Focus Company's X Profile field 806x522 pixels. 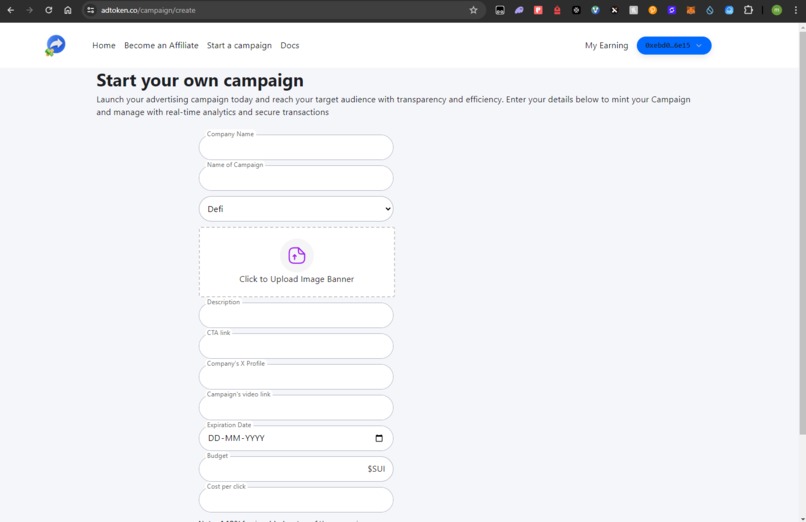(x=296, y=377)
